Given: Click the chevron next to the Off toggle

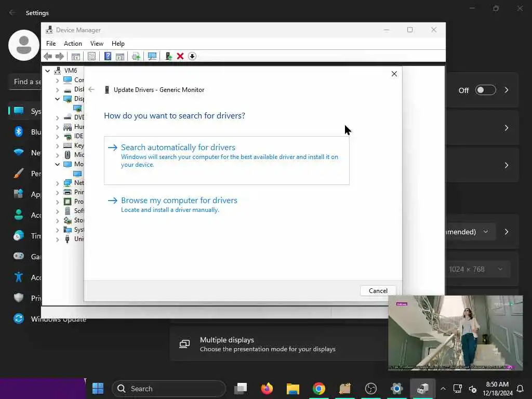Looking at the screenshot, I should pyautogui.click(x=506, y=90).
